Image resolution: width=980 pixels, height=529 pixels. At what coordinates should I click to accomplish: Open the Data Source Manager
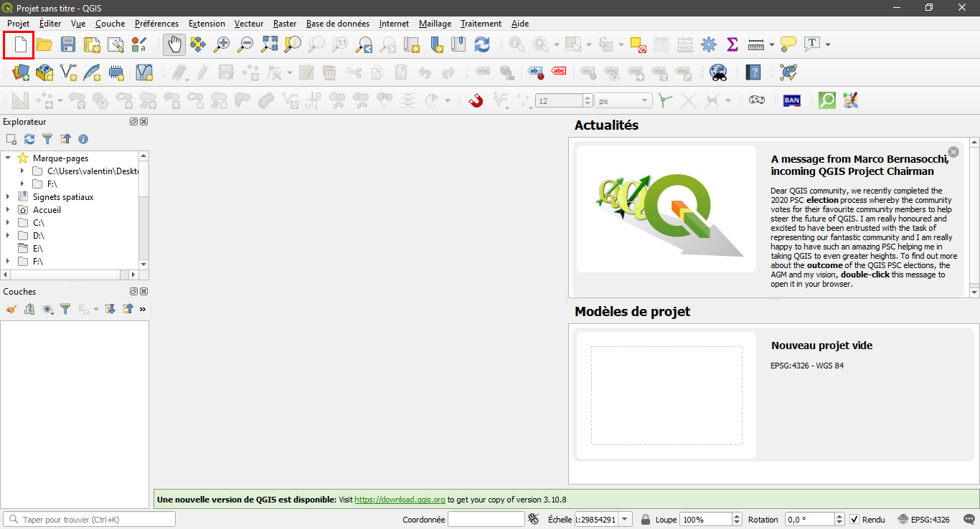click(21, 72)
